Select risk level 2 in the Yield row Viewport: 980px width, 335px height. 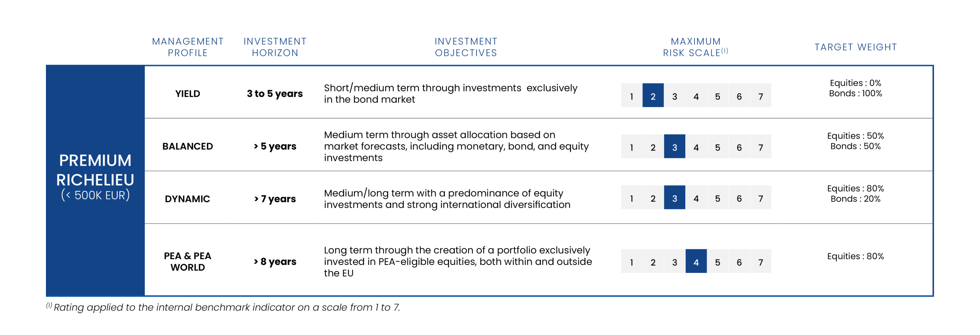click(653, 95)
